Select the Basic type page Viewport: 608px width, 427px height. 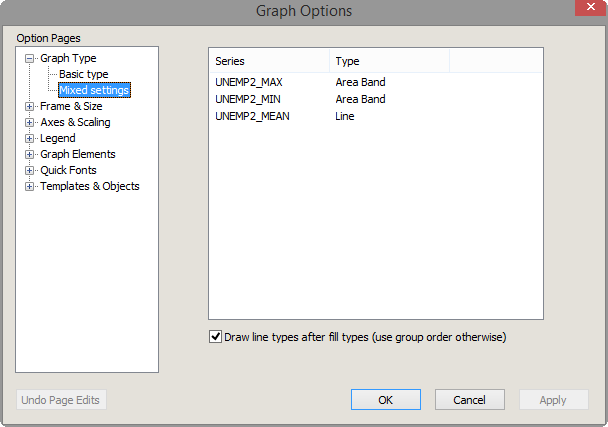83,74
